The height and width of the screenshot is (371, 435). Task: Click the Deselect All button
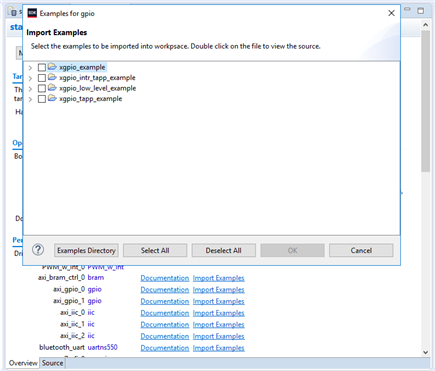pos(224,250)
